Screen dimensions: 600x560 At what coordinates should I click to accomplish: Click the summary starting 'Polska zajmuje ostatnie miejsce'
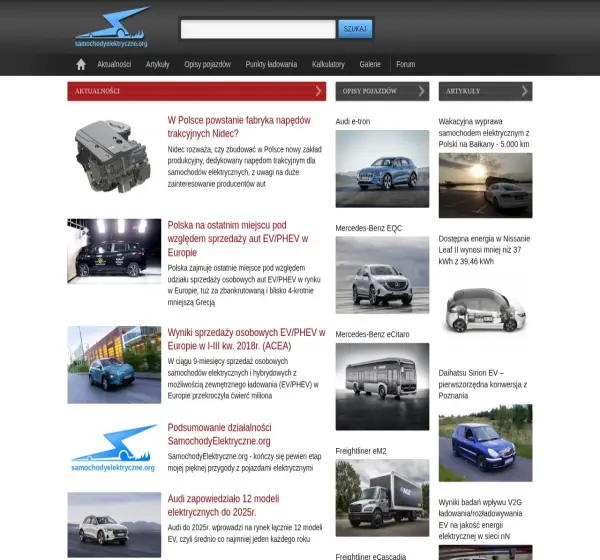coord(244,285)
